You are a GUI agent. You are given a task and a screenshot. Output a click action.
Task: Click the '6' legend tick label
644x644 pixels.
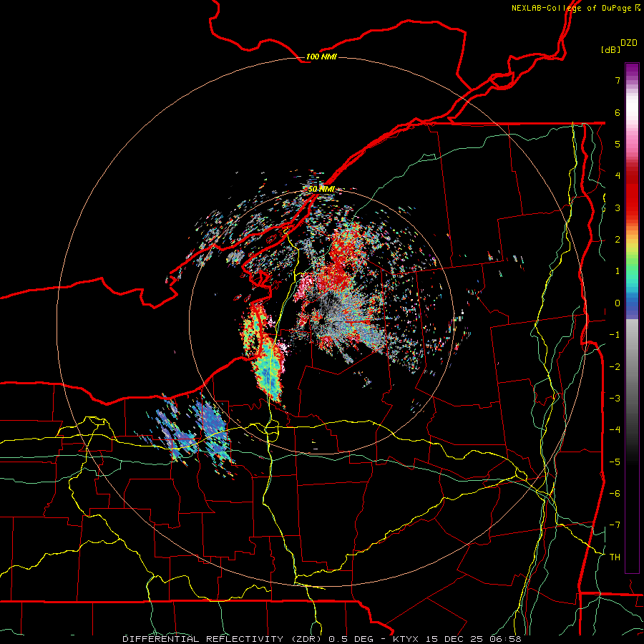(618, 112)
